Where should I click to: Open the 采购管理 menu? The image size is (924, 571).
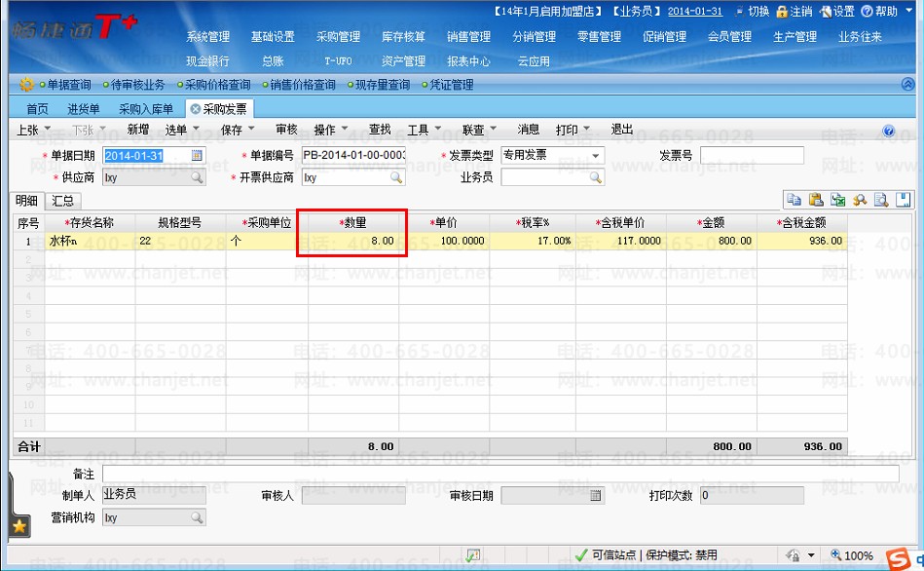(x=338, y=37)
